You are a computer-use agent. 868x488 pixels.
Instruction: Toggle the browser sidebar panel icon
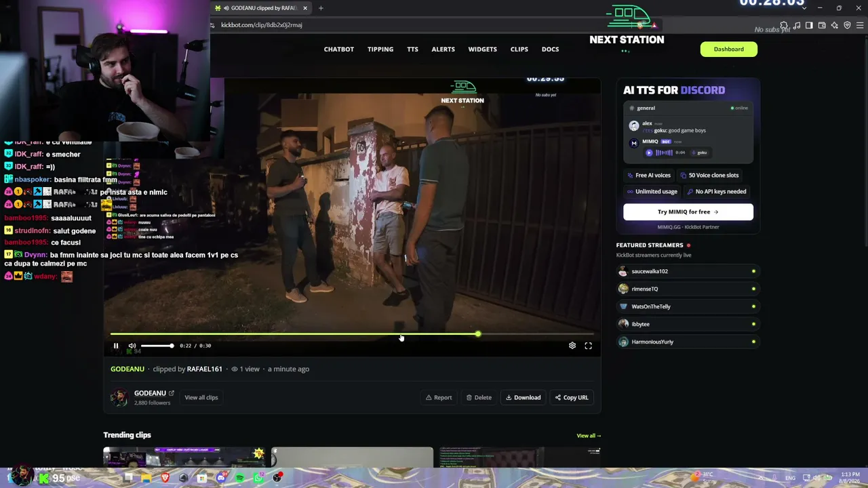pos(809,26)
